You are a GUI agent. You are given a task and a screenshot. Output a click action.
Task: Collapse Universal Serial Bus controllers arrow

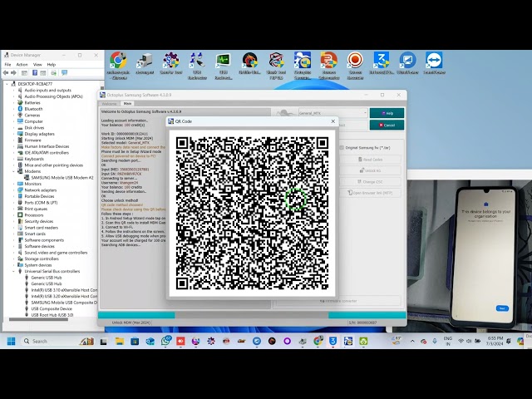coord(14,271)
